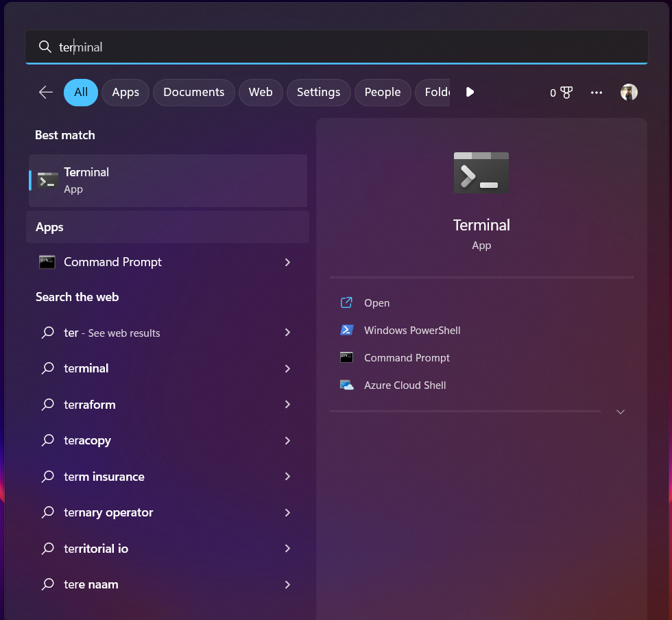Click inside the search text field
Viewport: 672px width, 620px height.
click(337, 47)
